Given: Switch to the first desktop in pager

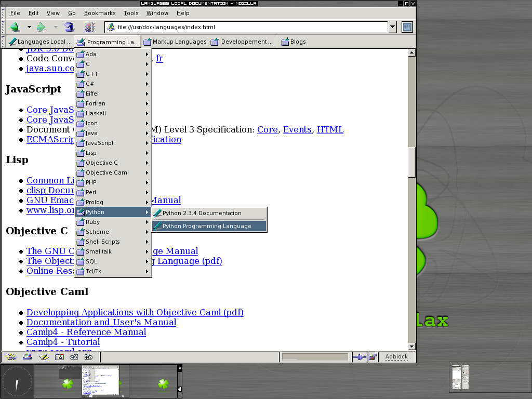Looking at the screenshot, I should click(58, 381).
